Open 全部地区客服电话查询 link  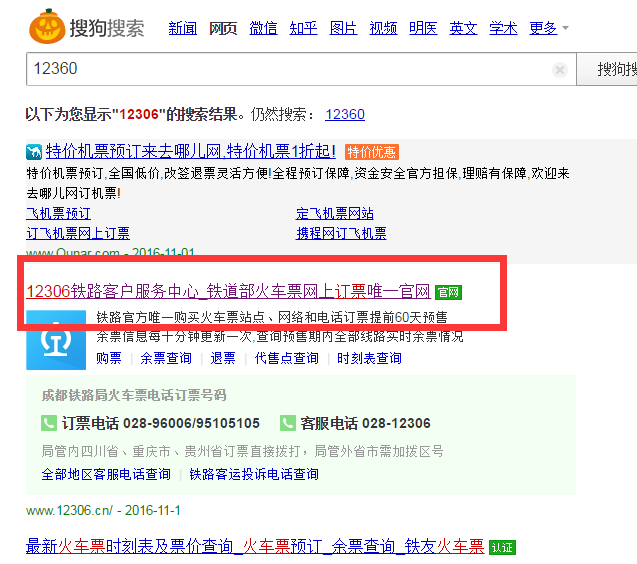coord(106,474)
